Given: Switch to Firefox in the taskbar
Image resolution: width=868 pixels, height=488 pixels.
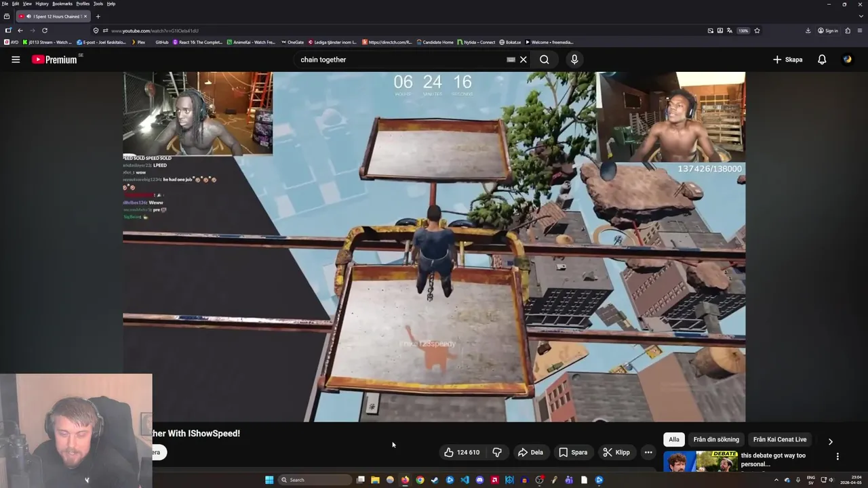Looking at the screenshot, I should coord(405,480).
